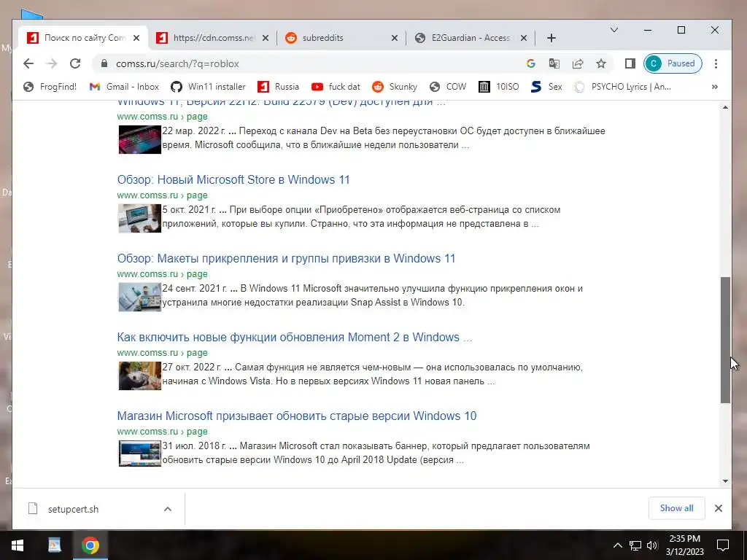
Task: Open link Обзор: Макеты прикрепления и группы привязки
Action: (286, 259)
